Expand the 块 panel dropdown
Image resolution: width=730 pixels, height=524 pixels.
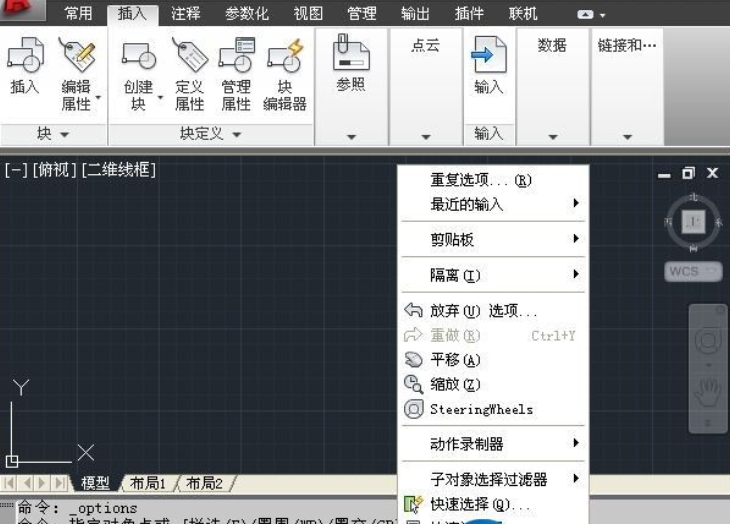point(65,134)
